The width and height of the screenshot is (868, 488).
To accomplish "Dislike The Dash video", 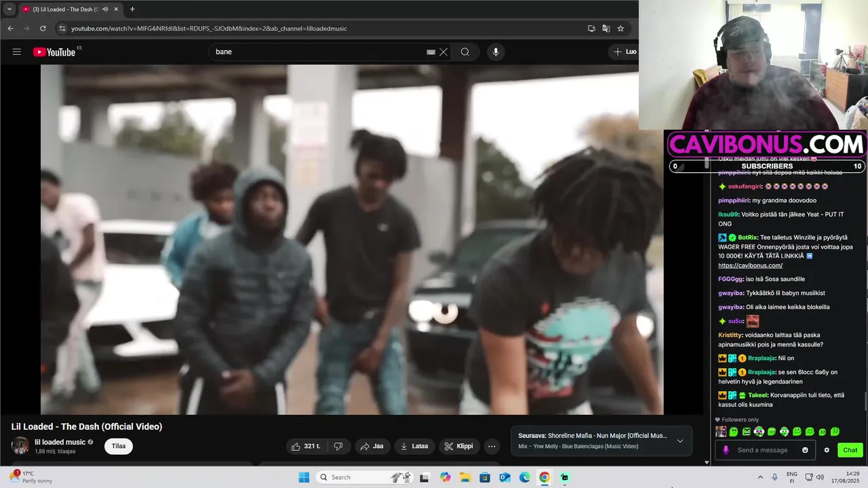I will point(338,446).
